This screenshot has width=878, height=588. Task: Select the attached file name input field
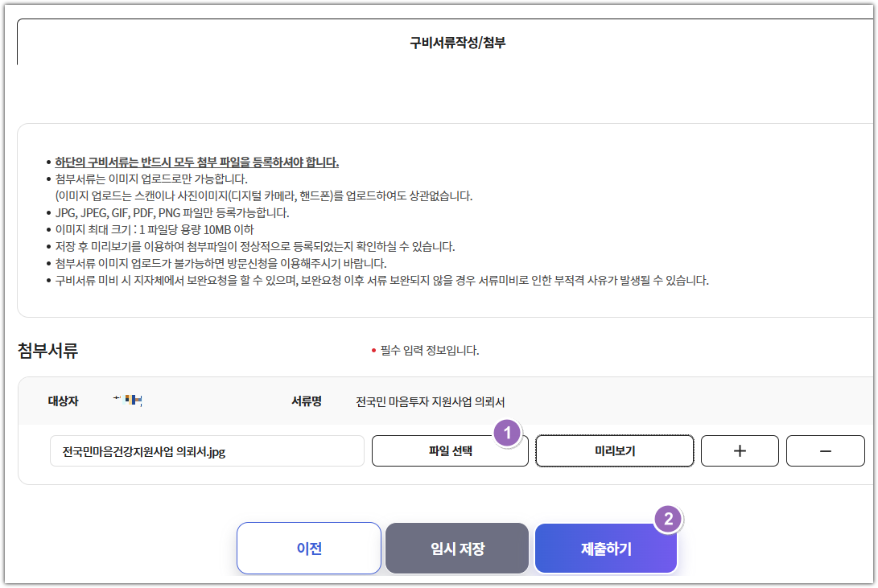[x=209, y=450]
